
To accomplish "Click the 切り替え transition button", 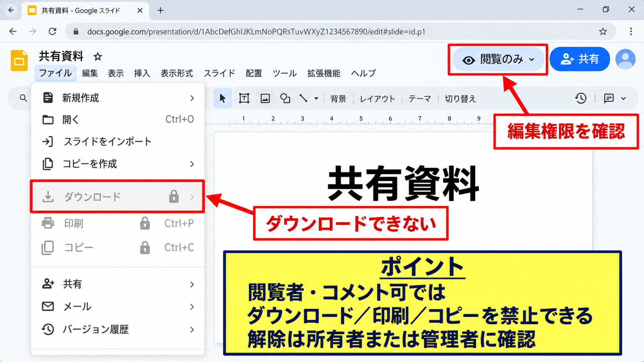I will 460,99.
